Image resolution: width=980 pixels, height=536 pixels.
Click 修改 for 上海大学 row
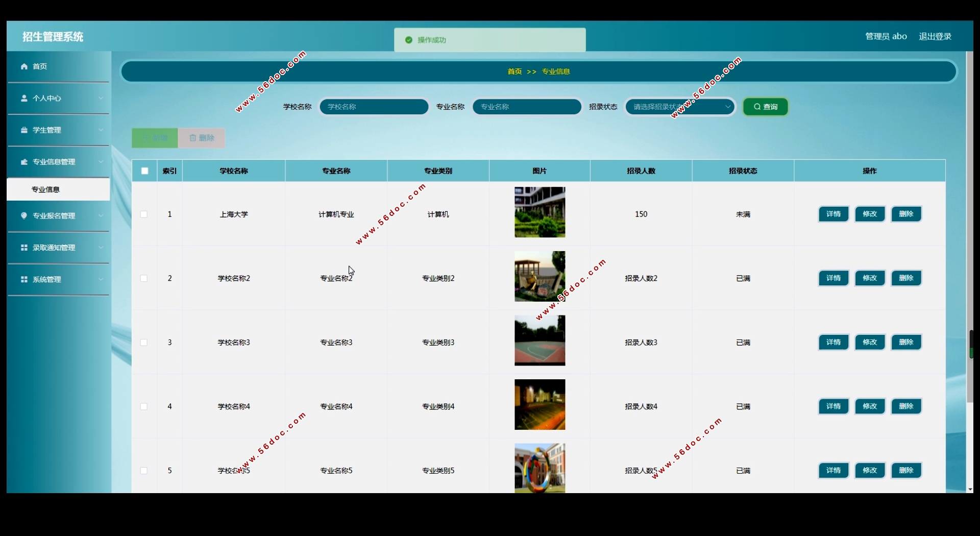[x=870, y=214]
